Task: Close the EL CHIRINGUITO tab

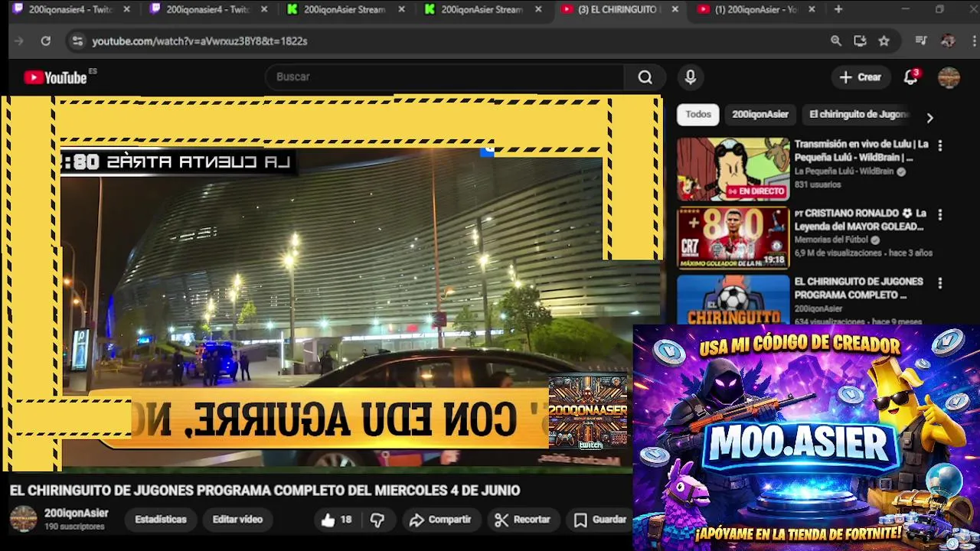Action: 675,9
